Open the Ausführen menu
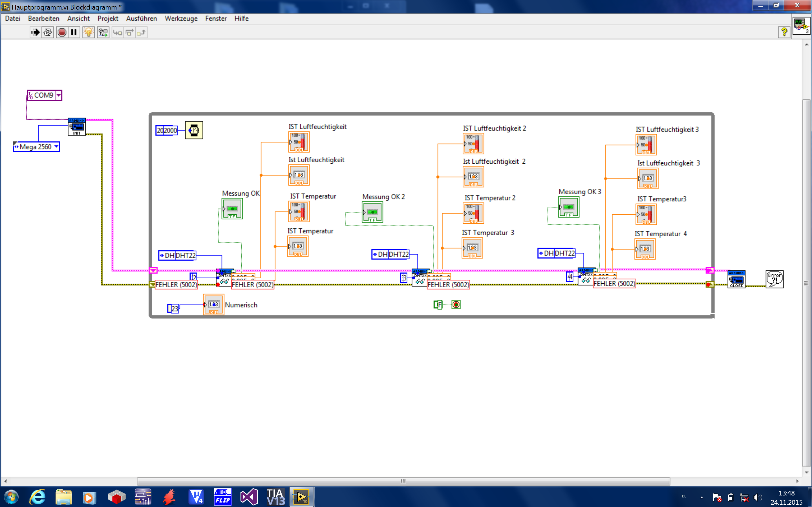Image resolution: width=812 pixels, height=507 pixels. pyautogui.click(x=141, y=18)
